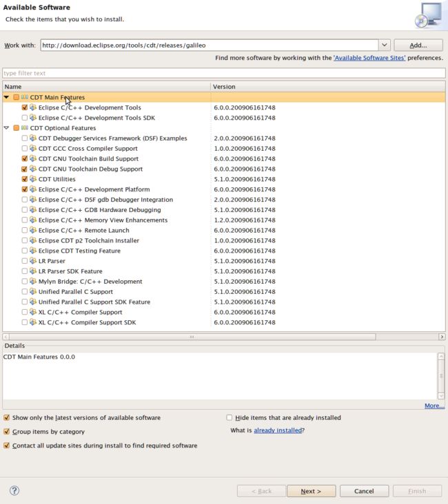The height and width of the screenshot is (504, 448).
Task: Click feature icon of CDT GCC Cross Compiler Support
Action: (x=33, y=148)
